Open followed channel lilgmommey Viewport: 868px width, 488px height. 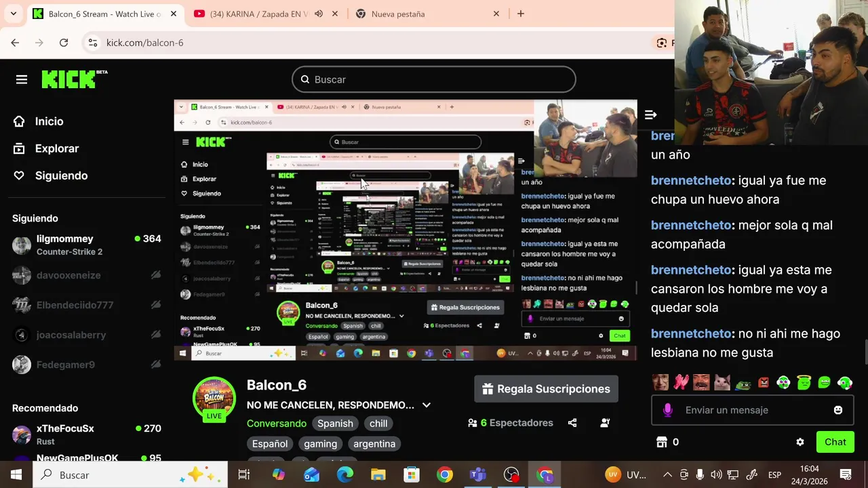87,245
